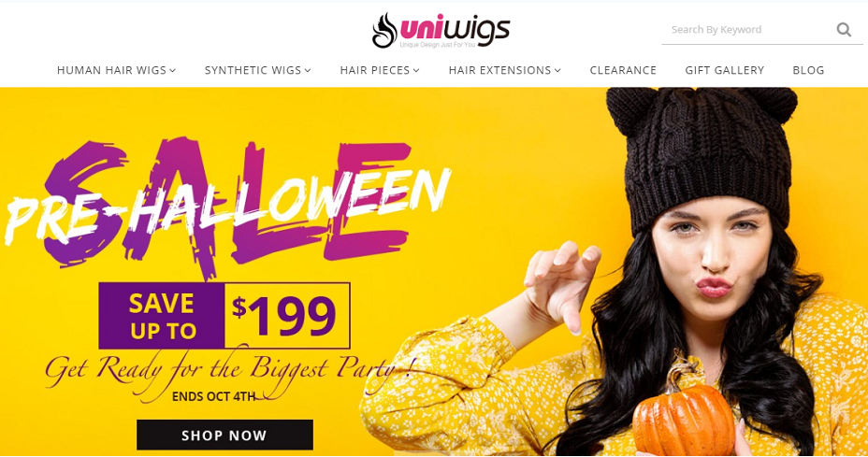Click the UniWigs flame logo icon
Image resolution: width=868 pixels, height=457 pixels.
384,30
